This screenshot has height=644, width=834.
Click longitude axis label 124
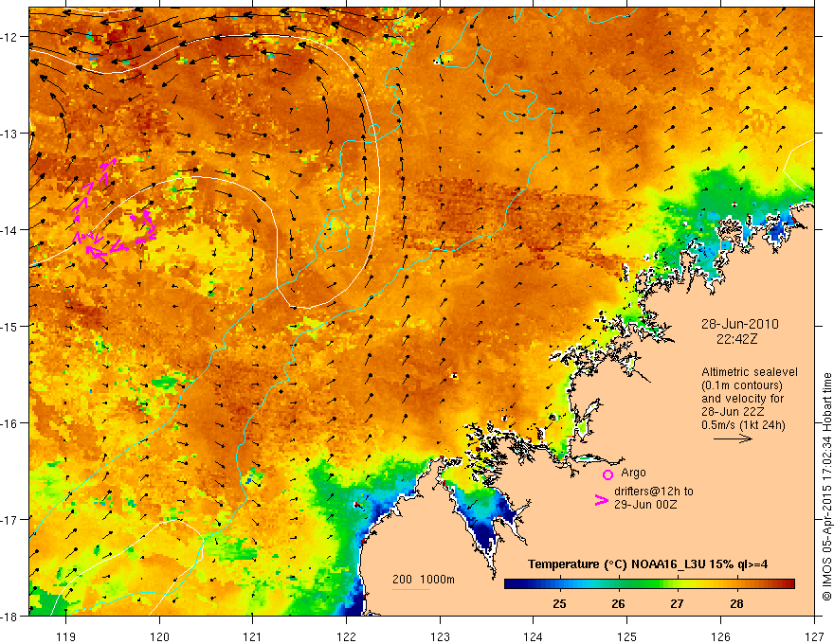click(x=534, y=636)
